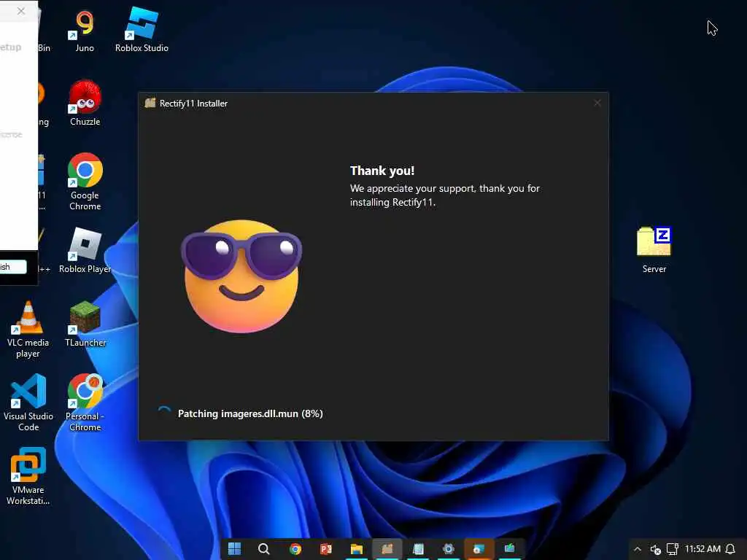Click the Rectify11 Installer title text
The height and width of the screenshot is (560, 747).
193,104
